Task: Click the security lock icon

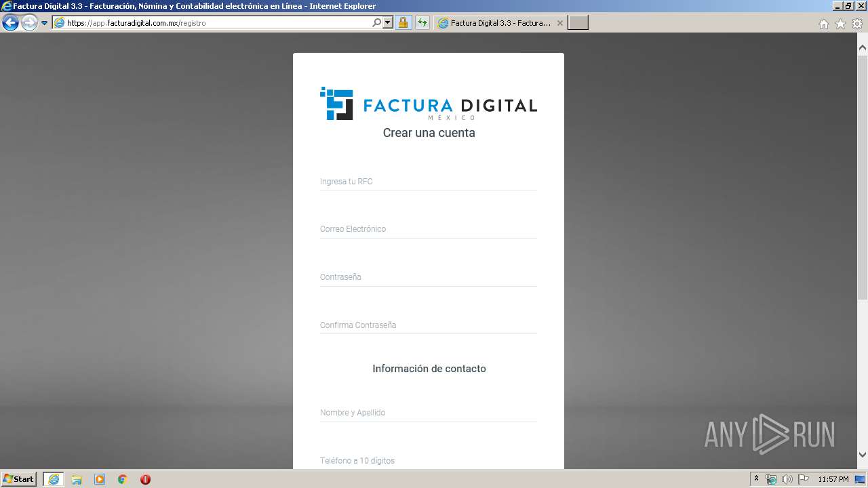Action: click(x=403, y=23)
